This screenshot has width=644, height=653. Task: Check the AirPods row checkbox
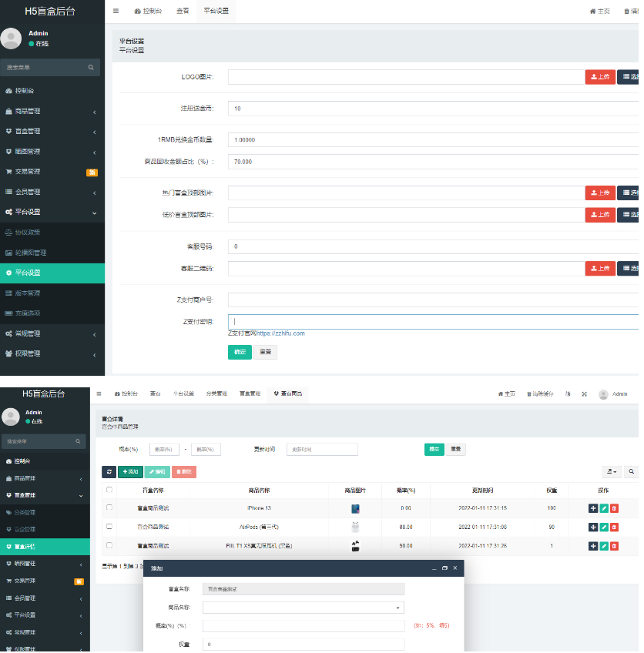[109, 527]
